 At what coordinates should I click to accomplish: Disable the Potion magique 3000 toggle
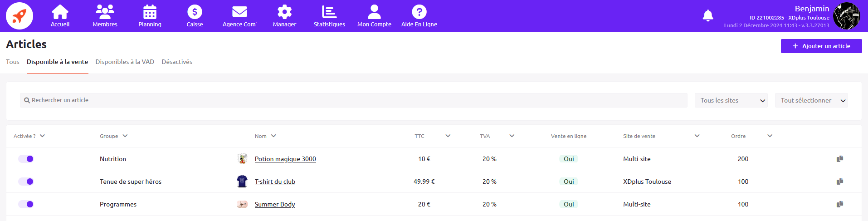tap(26, 159)
